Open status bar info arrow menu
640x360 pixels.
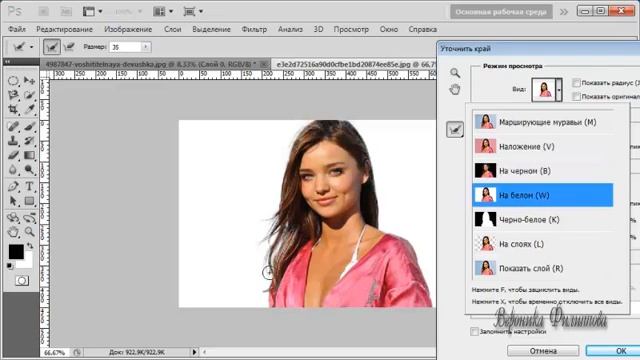click(194, 352)
